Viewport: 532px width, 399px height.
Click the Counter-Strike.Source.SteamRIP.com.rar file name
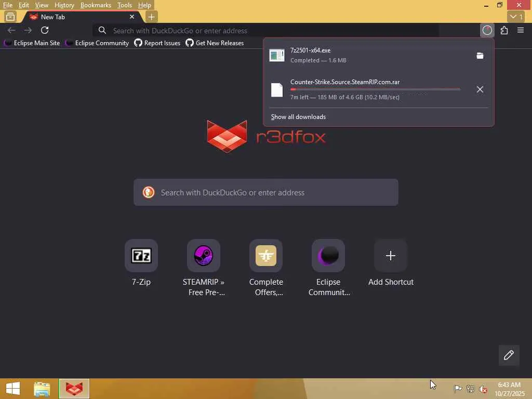[345, 82]
